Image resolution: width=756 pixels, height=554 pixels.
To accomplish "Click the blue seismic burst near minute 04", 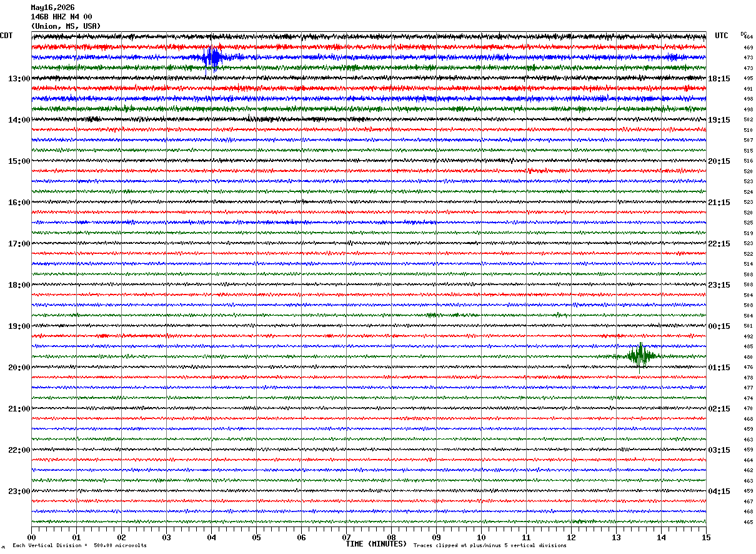I will tap(212, 58).
